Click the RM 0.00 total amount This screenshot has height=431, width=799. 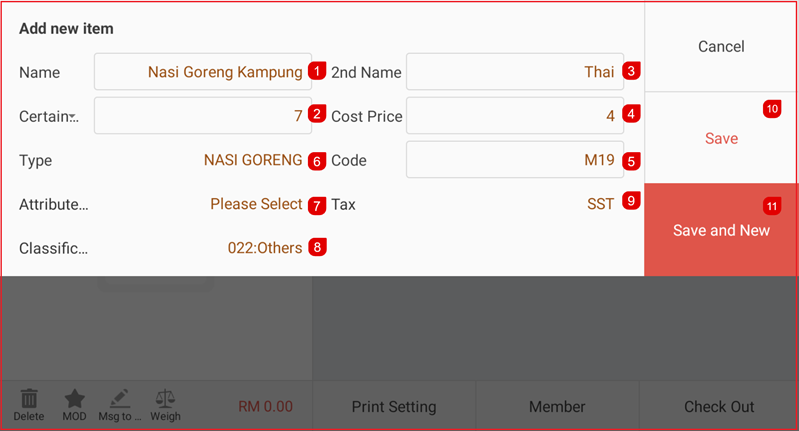(x=265, y=407)
